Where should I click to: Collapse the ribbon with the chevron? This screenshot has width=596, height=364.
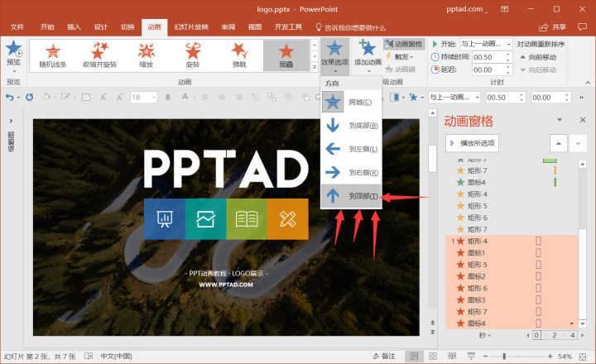click(588, 83)
